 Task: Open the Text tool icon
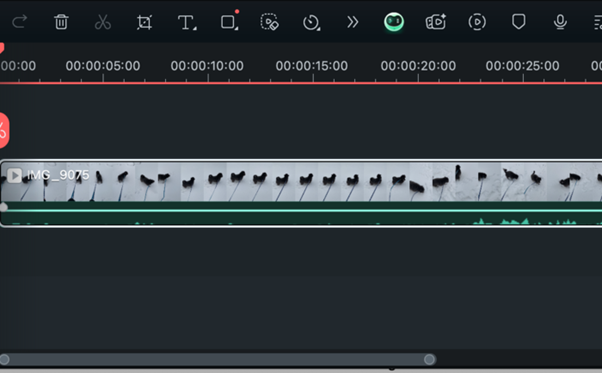187,22
